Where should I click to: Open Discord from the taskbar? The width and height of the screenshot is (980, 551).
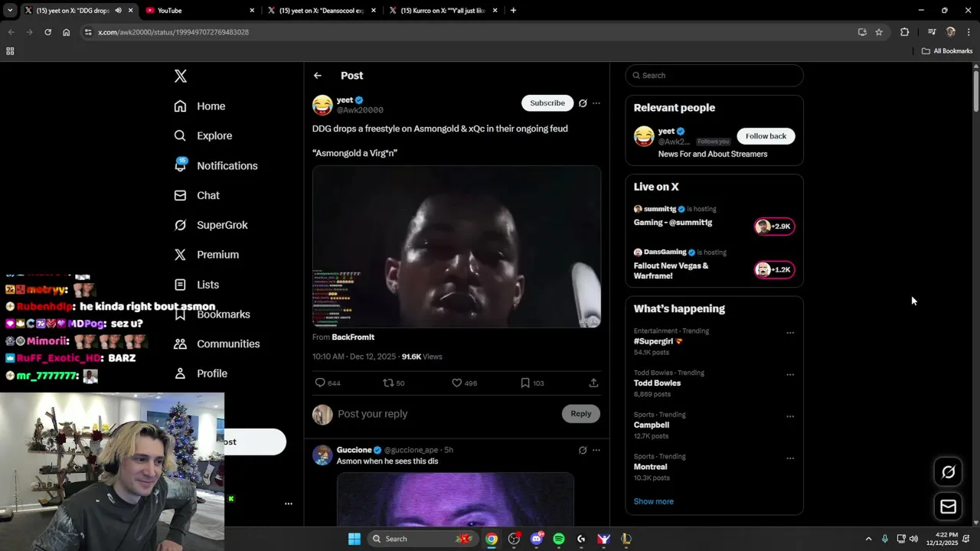537,539
